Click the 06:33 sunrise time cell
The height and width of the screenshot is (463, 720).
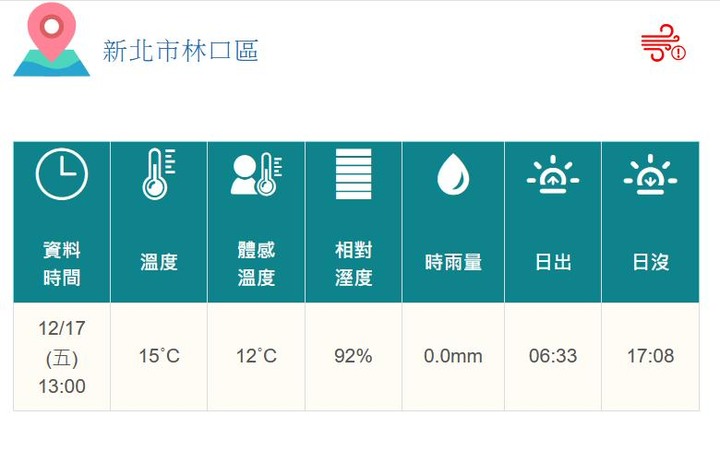tap(553, 356)
